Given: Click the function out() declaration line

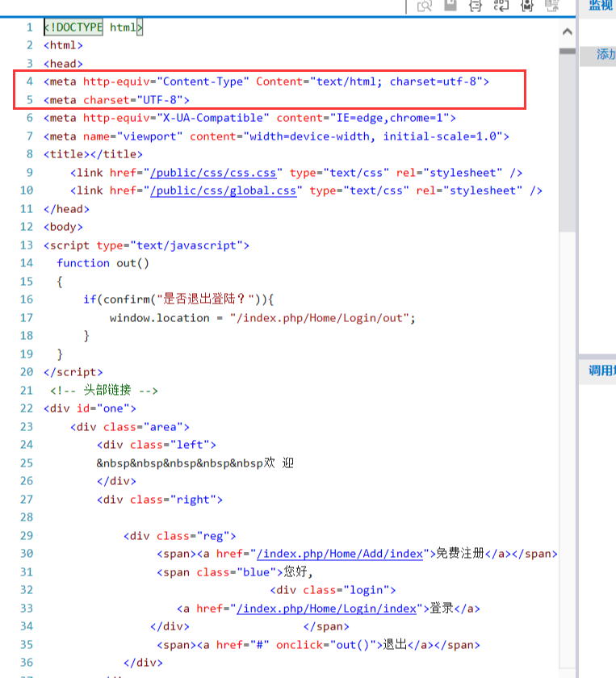Looking at the screenshot, I should click(103, 263).
